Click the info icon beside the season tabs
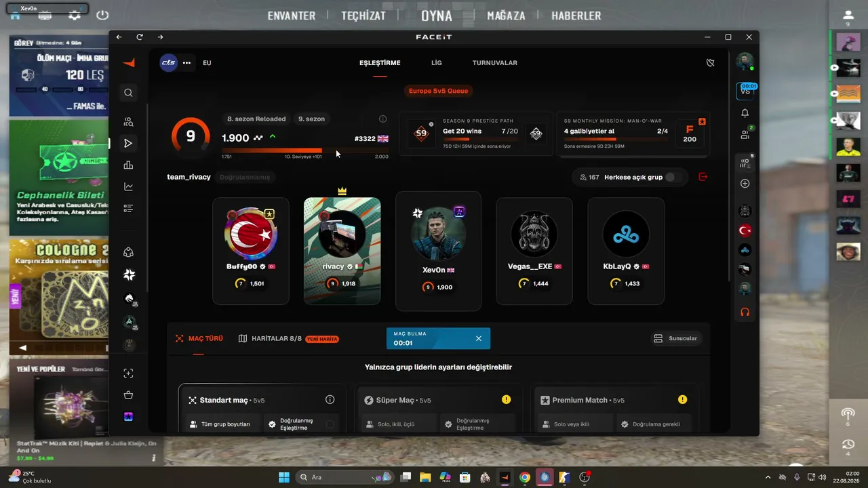 click(382, 119)
